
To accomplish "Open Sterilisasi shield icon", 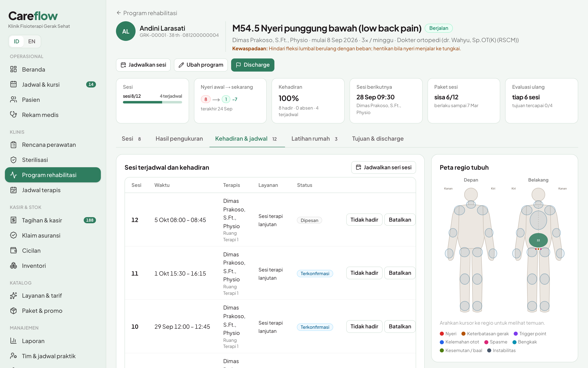I will point(13,160).
